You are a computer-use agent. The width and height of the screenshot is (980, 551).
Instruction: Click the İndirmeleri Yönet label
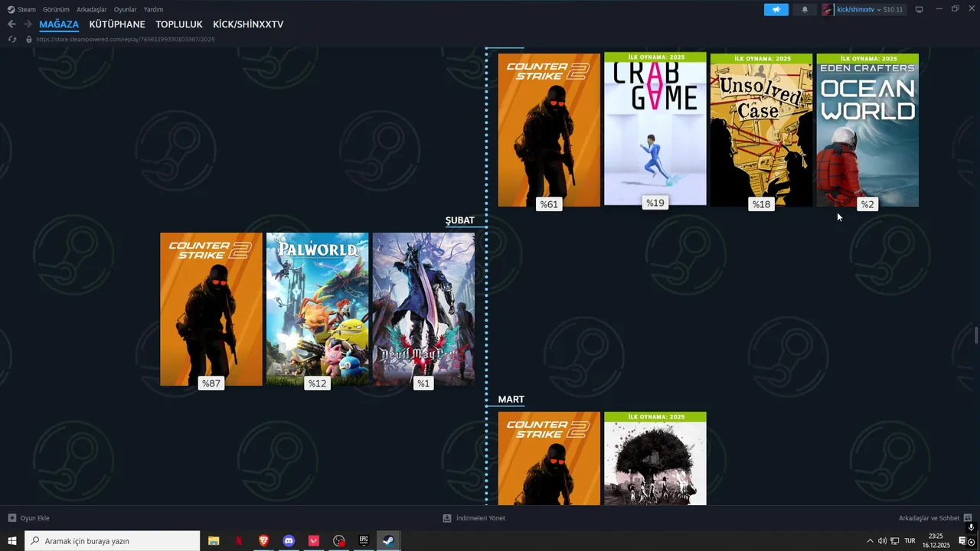click(x=481, y=518)
